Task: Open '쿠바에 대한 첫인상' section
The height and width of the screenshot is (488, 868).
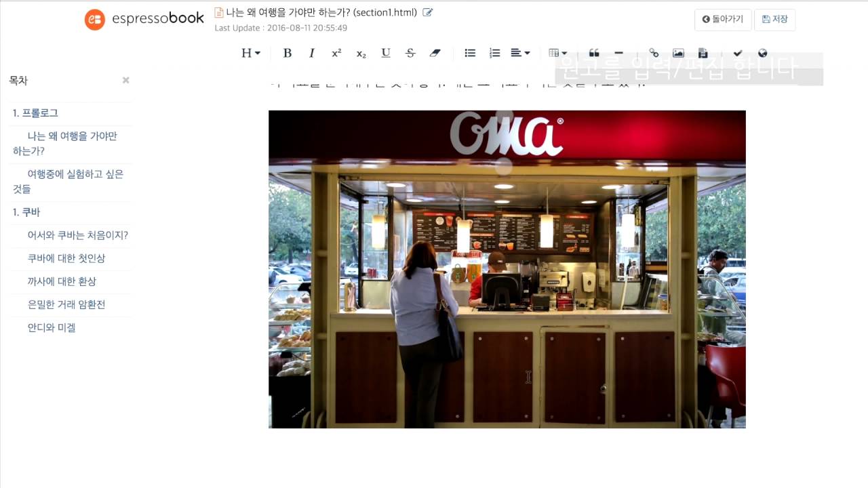Action: [66, 258]
